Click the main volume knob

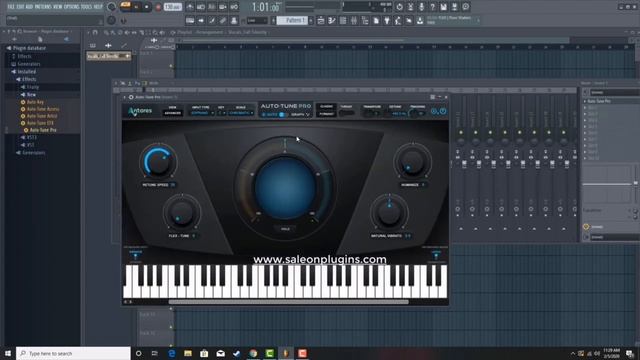[x=111, y=7]
